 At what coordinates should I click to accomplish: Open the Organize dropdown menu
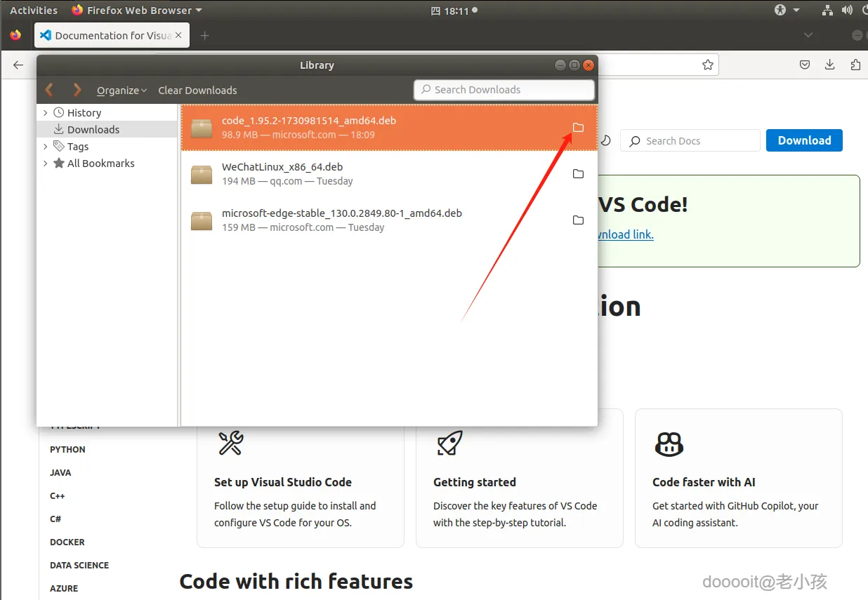tap(122, 91)
